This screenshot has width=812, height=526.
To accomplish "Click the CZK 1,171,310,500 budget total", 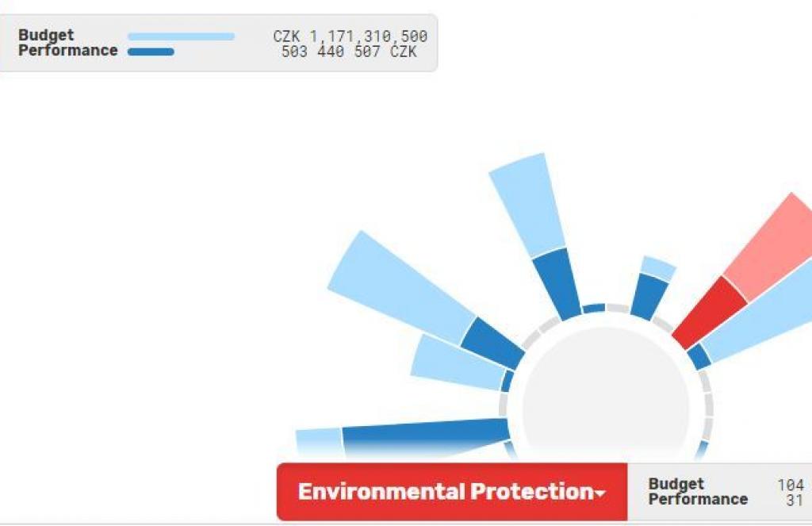I will coord(350,36).
